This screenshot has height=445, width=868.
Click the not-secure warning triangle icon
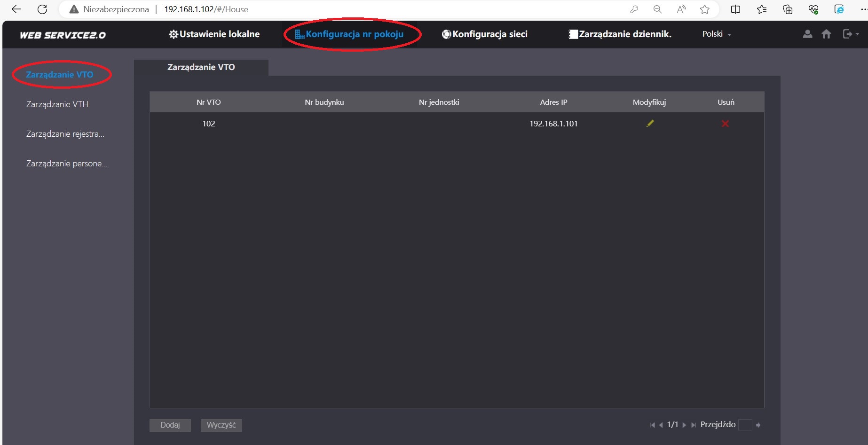click(74, 9)
